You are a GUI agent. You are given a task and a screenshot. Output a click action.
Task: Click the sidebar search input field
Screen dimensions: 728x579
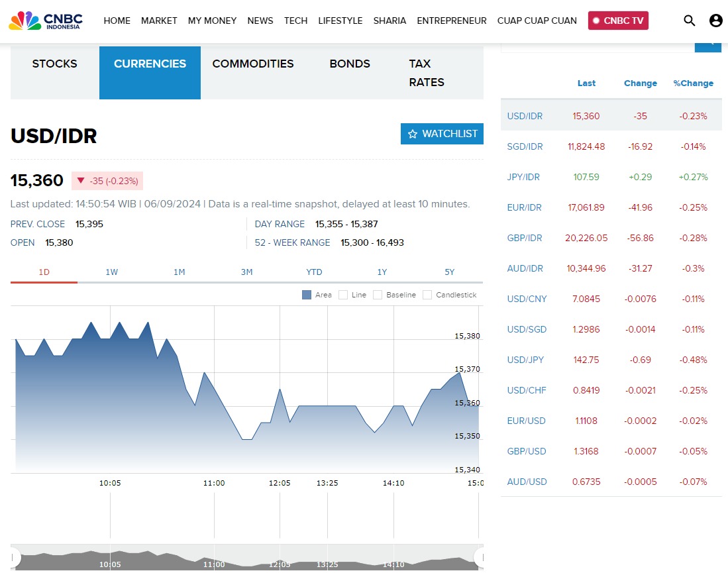pyautogui.click(x=597, y=45)
